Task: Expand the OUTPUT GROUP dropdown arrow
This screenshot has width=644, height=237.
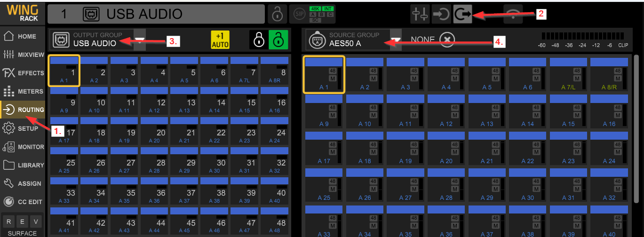Action: [140, 40]
